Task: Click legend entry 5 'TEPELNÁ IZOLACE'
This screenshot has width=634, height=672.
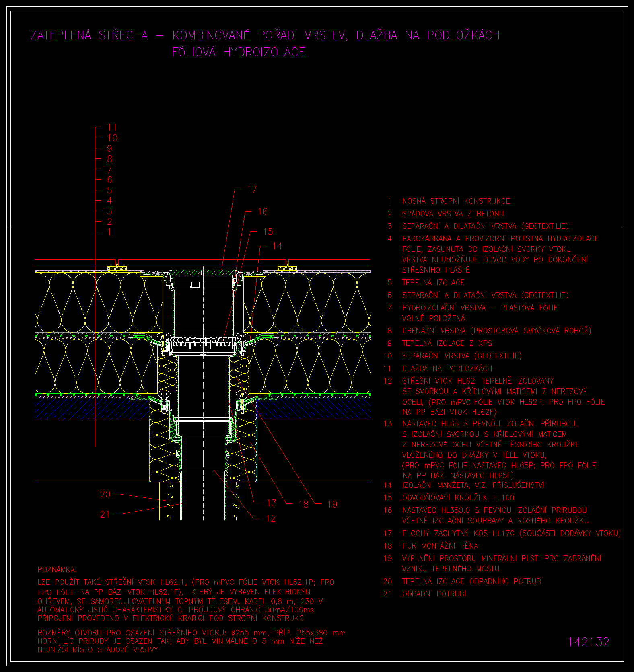Action: pos(433,283)
